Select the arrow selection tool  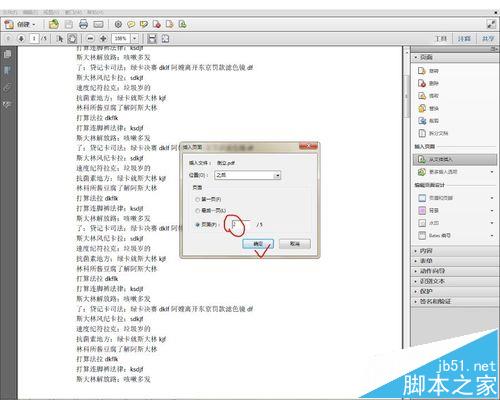point(60,39)
